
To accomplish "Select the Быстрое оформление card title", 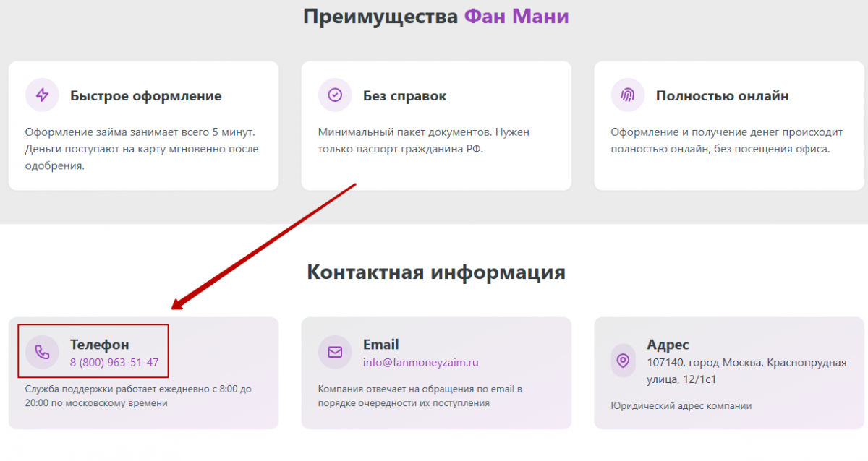I will coord(146,95).
